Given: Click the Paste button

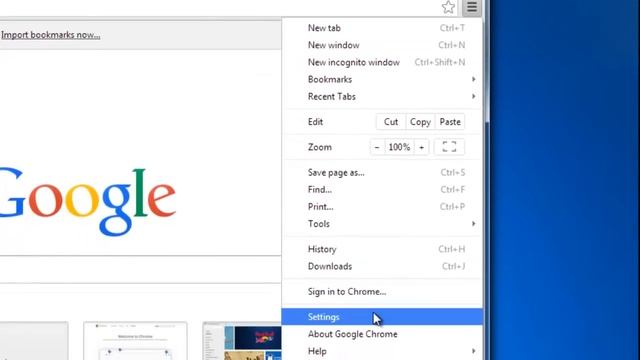Looking at the screenshot, I should (450, 122).
